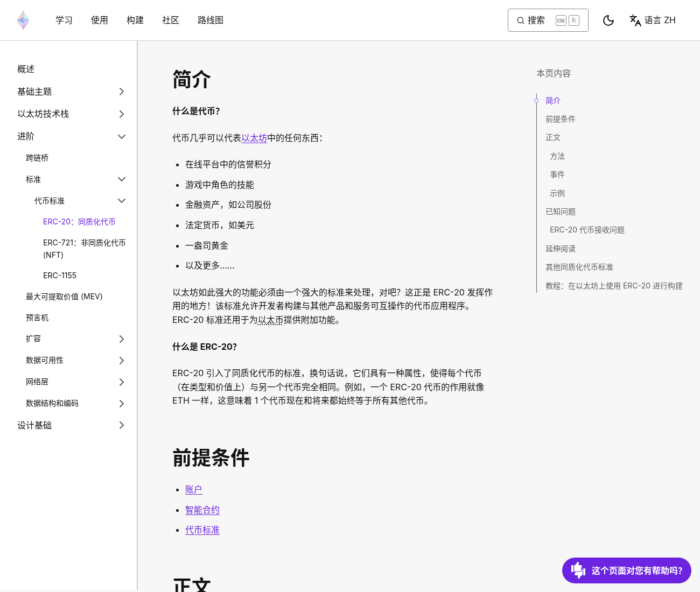Viewport: 700px width, 592px height.
Task: Expand the 扩容 section
Action: 122,339
